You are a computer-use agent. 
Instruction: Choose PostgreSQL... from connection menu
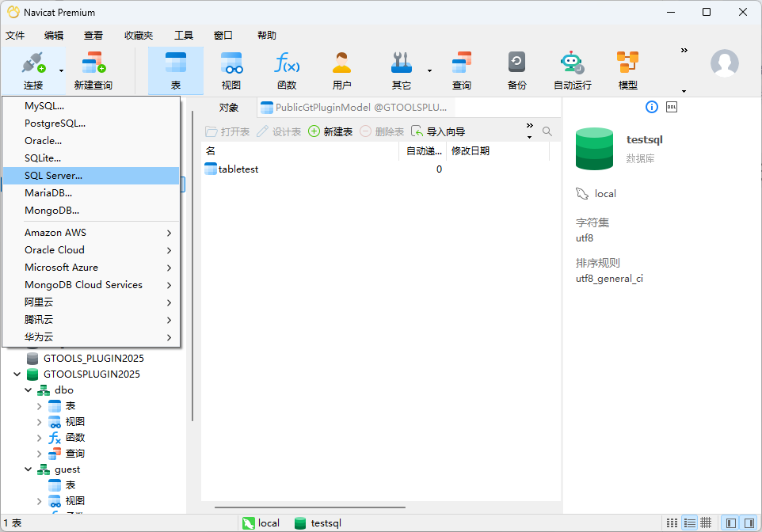(x=91, y=123)
